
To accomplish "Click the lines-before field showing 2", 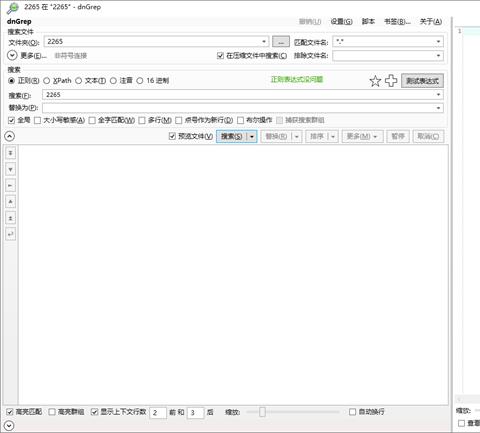I will tap(158, 413).
